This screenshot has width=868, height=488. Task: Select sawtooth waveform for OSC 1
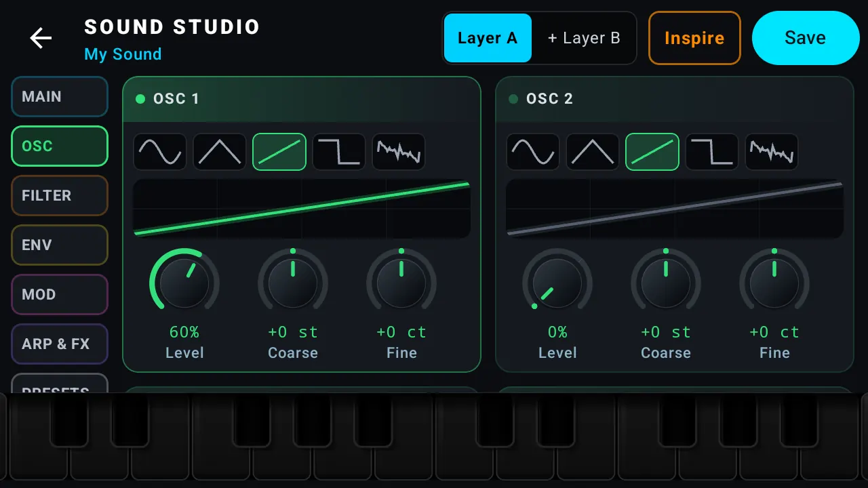[279, 152]
